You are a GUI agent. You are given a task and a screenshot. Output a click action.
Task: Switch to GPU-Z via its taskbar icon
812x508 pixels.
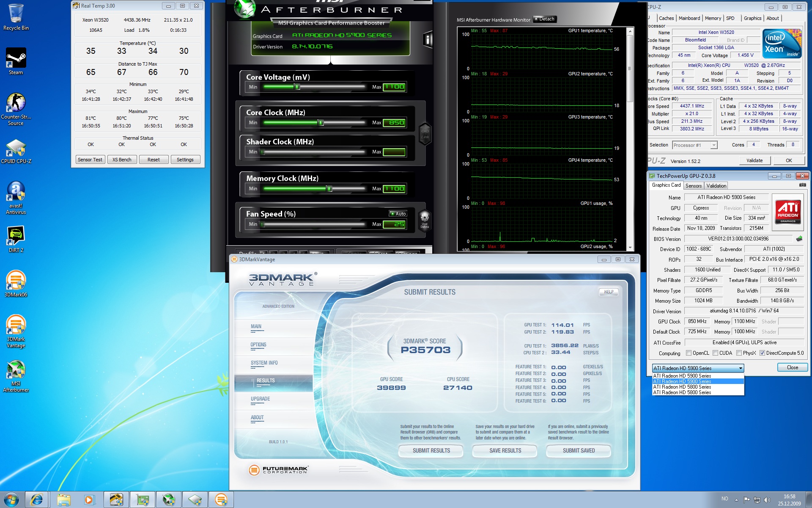(x=143, y=500)
